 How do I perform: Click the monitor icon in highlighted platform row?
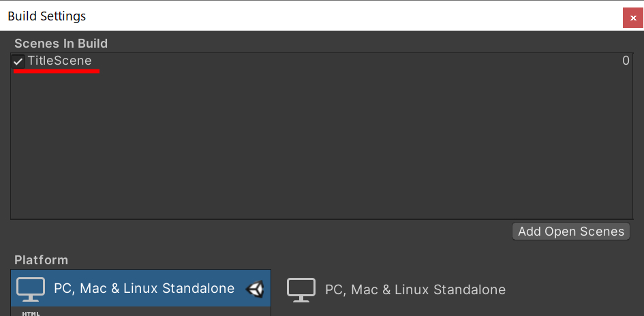[x=31, y=289]
